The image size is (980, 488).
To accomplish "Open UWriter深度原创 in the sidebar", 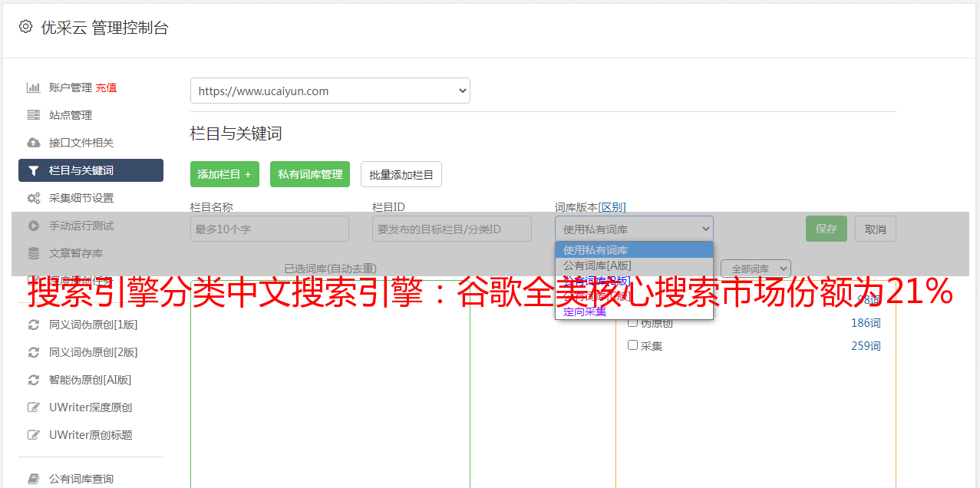I will [x=91, y=407].
